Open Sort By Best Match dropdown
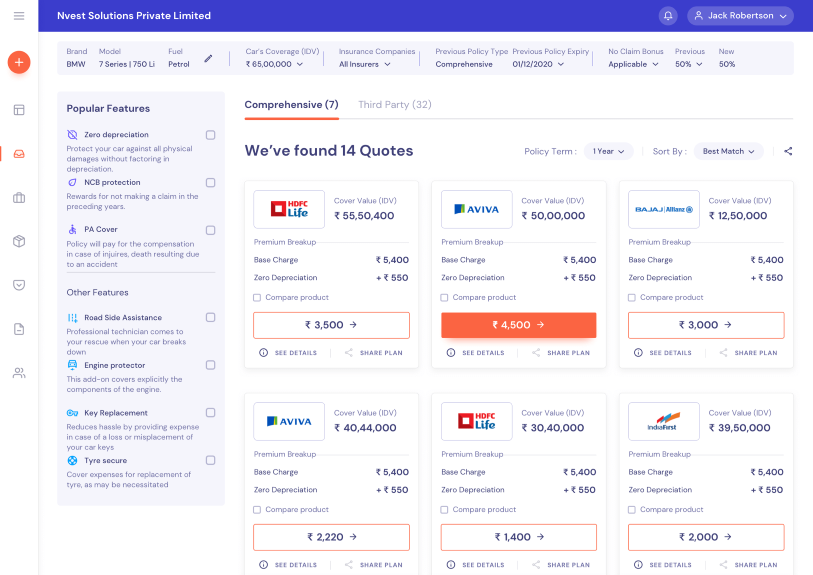 pos(728,151)
